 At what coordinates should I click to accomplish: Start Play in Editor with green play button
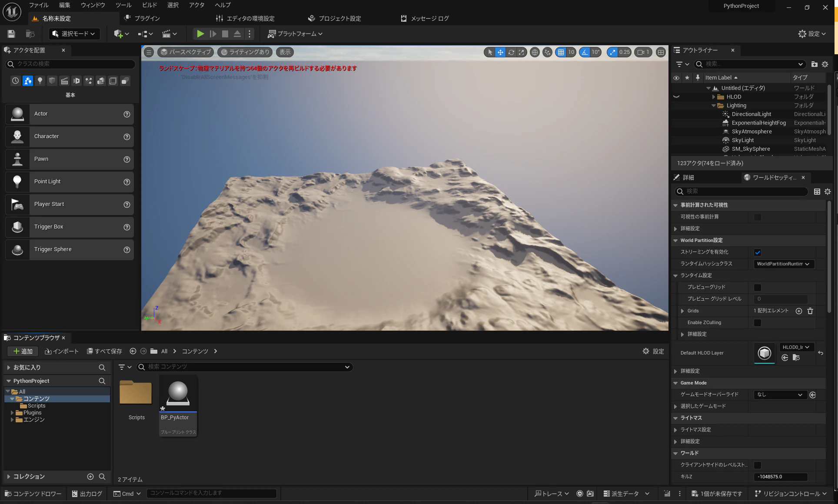coord(200,34)
